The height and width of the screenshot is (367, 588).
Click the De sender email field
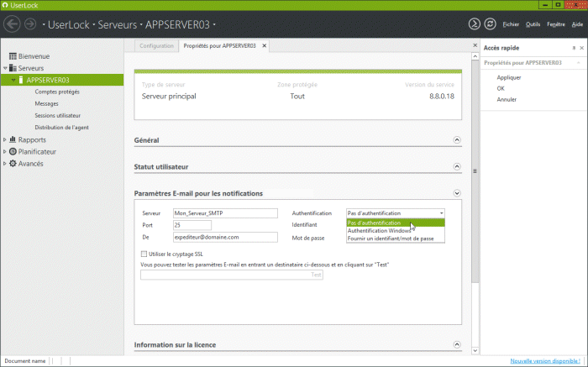point(225,237)
